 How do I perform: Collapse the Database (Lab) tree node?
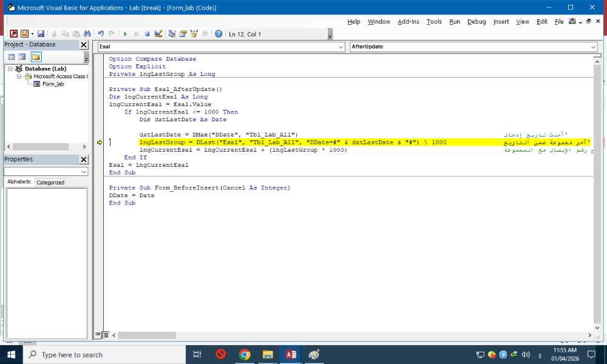(x=10, y=69)
